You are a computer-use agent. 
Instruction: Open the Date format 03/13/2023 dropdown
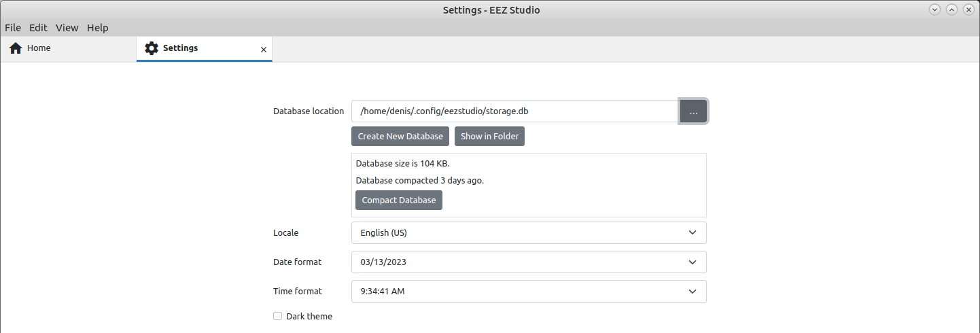pos(529,262)
